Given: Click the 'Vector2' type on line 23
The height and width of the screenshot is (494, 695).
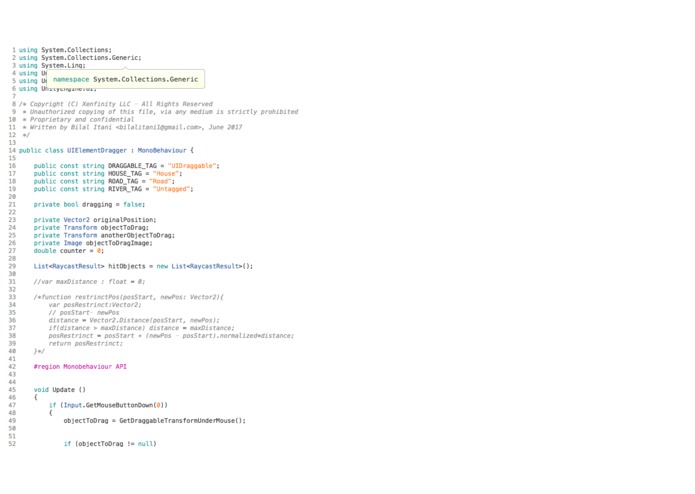Looking at the screenshot, I should coord(76,220).
